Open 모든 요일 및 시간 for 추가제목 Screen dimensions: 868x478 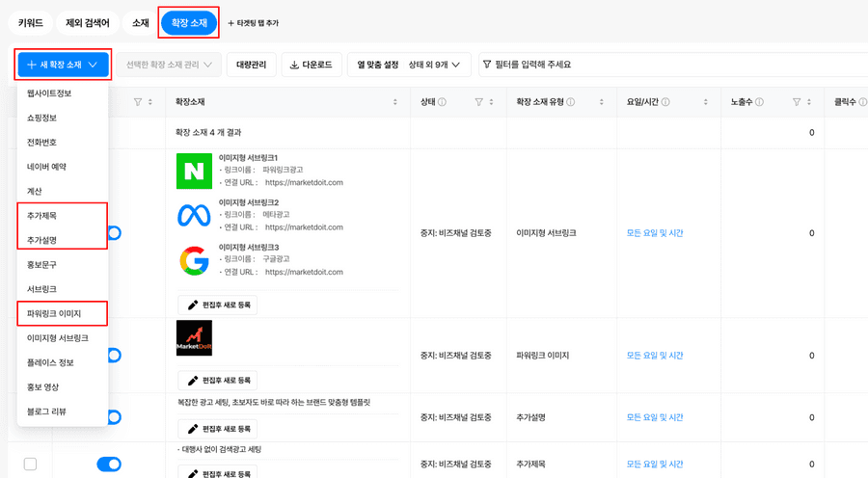coord(655,465)
